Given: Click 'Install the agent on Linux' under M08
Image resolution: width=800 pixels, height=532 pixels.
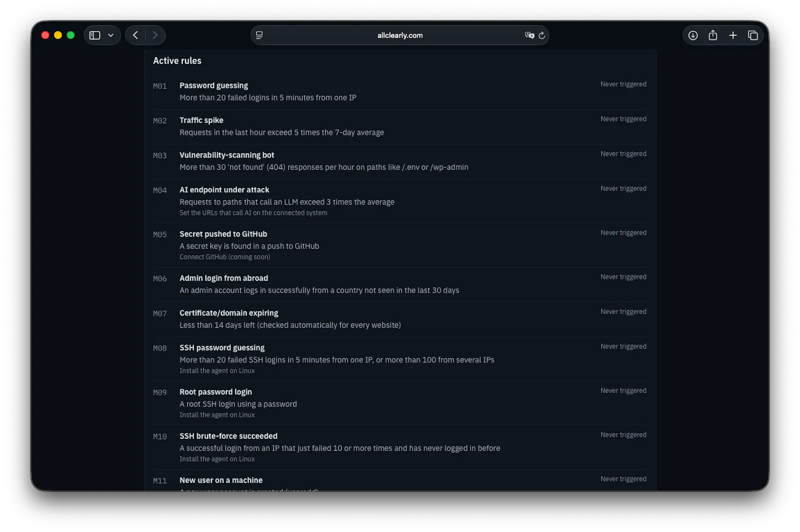Looking at the screenshot, I should click(x=217, y=371).
